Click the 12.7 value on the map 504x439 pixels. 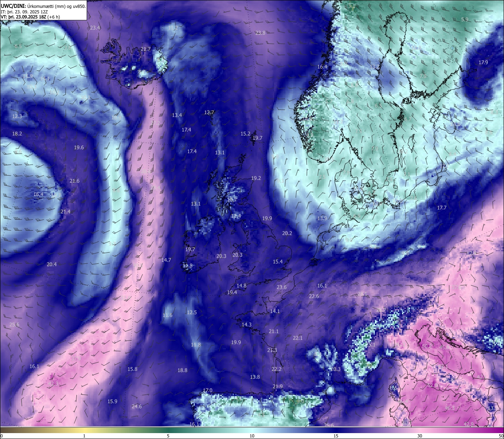coord(209,112)
